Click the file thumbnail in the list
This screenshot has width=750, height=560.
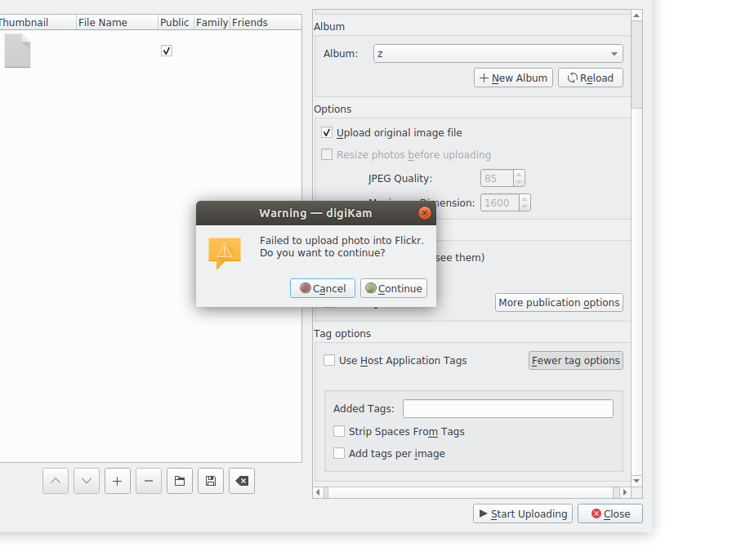coord(17,51)
